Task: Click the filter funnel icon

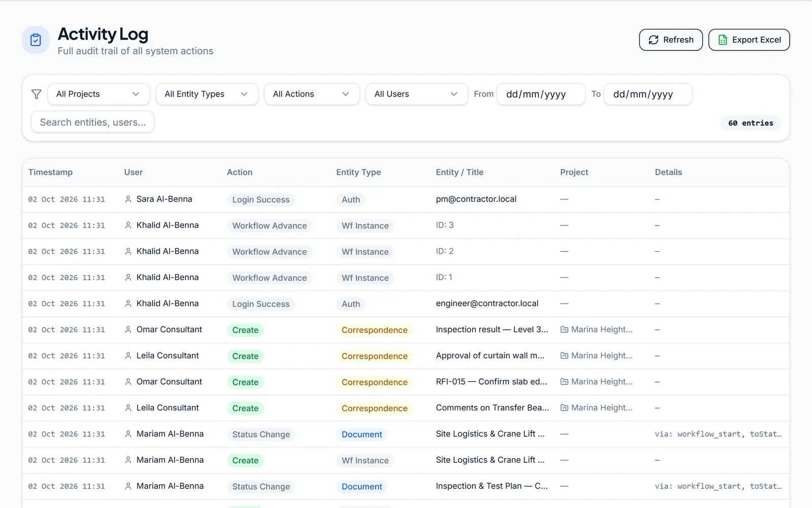Action: coord(36,94)
